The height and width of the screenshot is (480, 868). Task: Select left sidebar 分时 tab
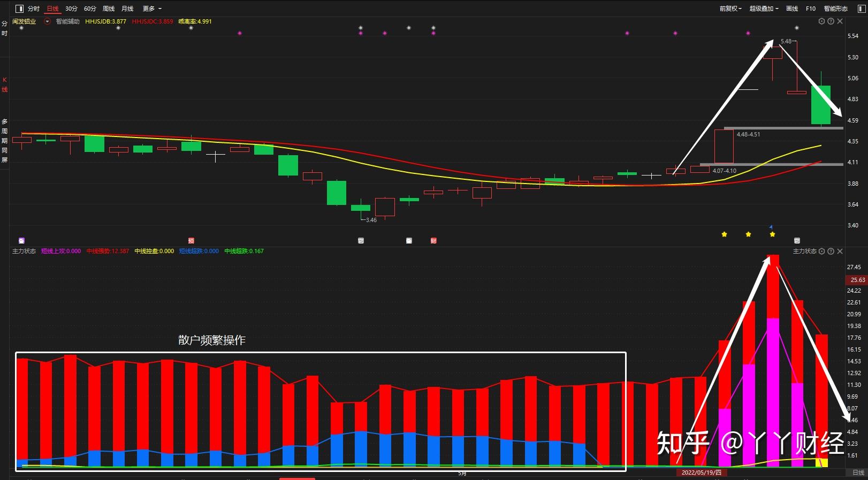[4, 28]
